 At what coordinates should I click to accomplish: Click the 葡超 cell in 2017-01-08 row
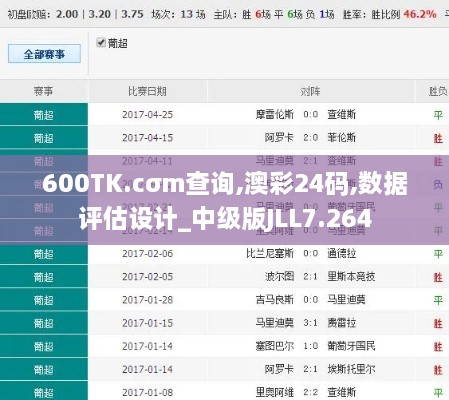point(44,391)
